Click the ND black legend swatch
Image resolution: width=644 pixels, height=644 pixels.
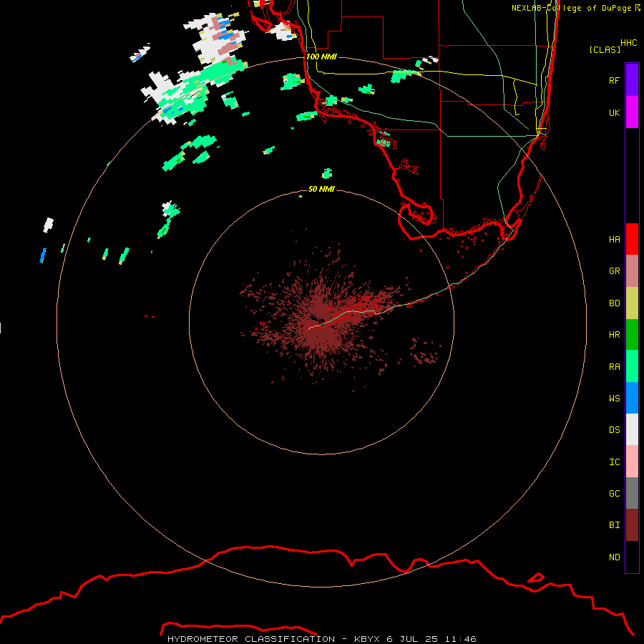click(632, 557)
